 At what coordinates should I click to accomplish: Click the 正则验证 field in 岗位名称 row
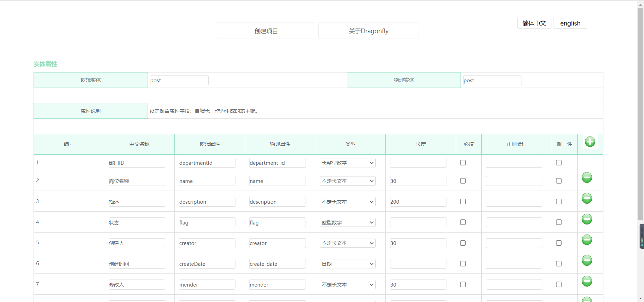pos(514,181)
